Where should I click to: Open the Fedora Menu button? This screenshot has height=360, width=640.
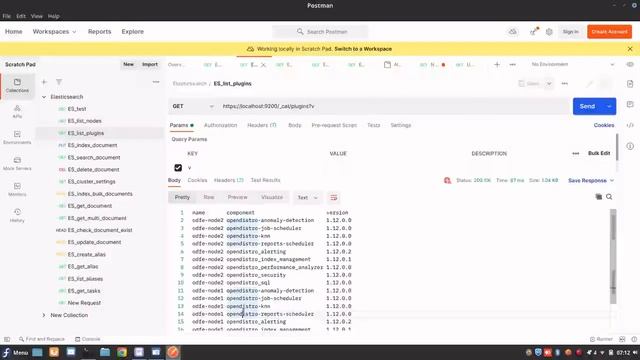(x=15, y=352)
